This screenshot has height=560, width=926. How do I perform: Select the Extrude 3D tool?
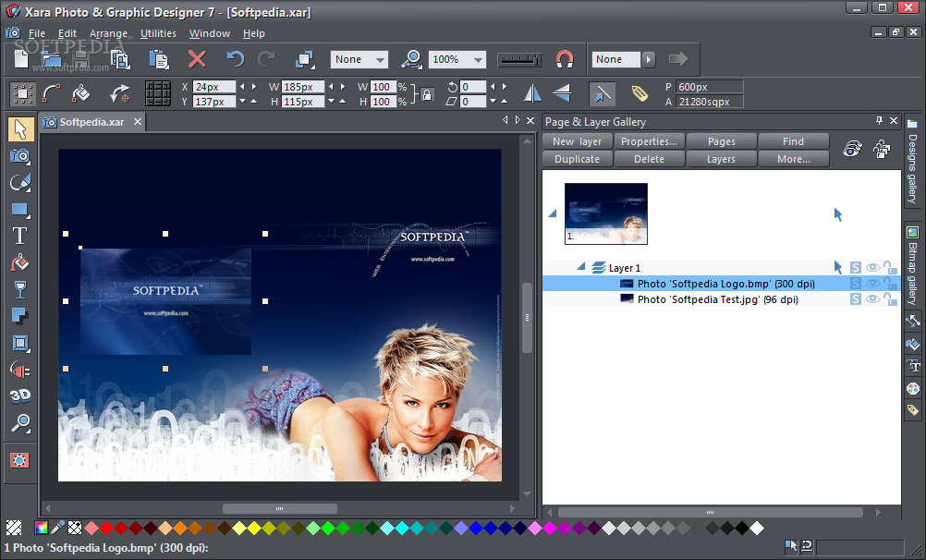click(x=20, y=396)
